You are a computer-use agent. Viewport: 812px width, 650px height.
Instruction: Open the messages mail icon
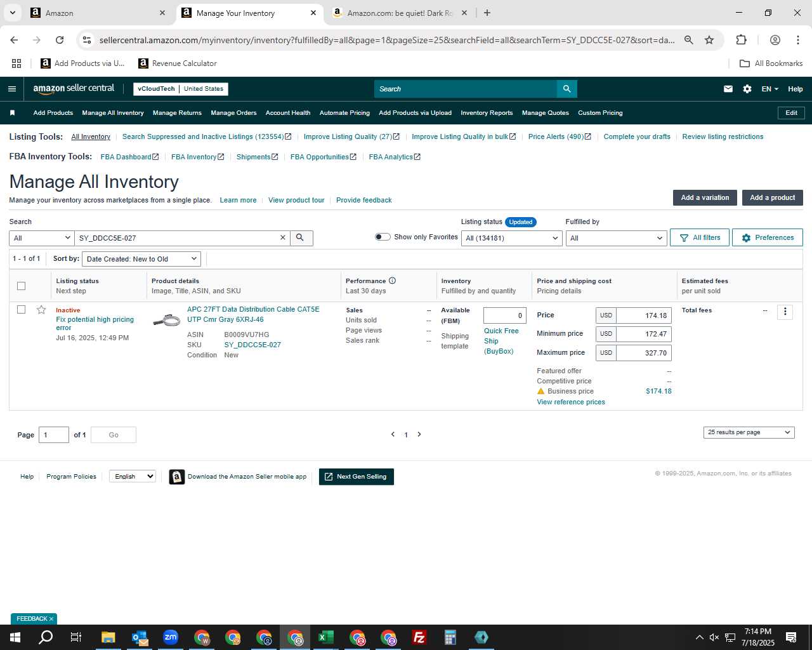pyautogui.click(x=728, y=89)
